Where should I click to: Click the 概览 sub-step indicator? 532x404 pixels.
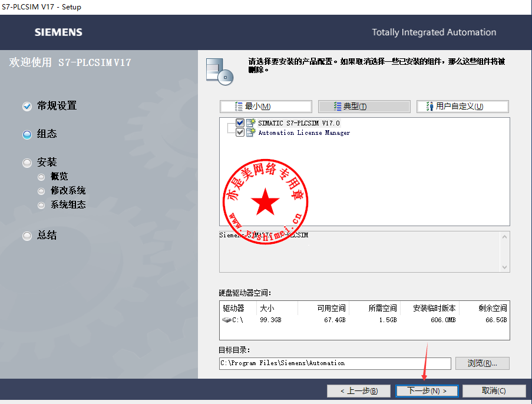tap(41, 177)
